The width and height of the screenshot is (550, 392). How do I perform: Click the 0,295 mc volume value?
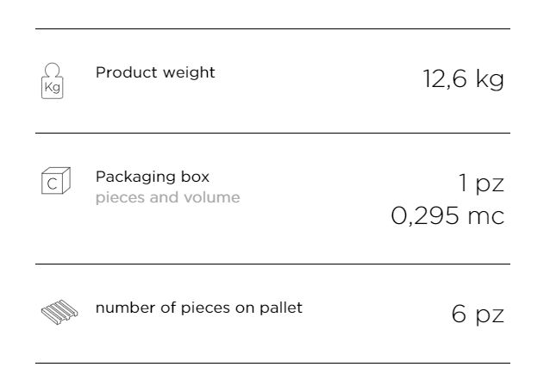pos(447,215)
